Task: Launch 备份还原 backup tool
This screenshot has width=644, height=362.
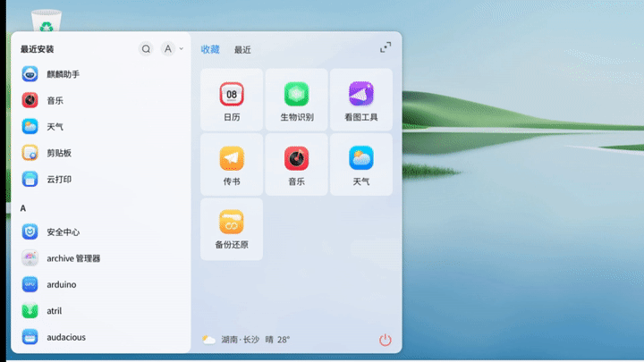Action: click(x=232, y=228)
